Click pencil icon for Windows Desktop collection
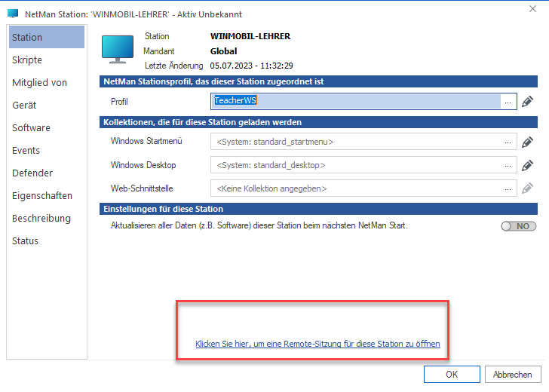 pyautogui.click(x=527, y=165)
